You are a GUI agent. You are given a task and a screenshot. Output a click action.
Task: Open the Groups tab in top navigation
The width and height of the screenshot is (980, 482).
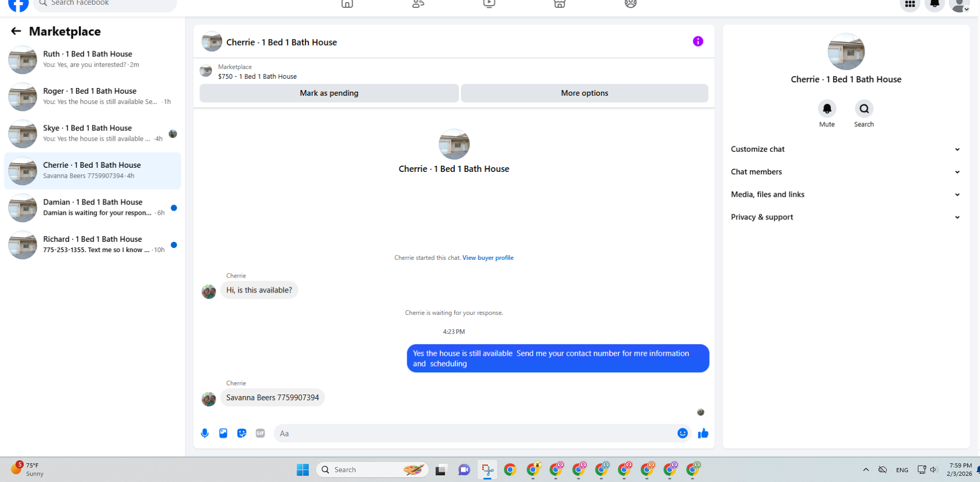click(x=630, y=4)
